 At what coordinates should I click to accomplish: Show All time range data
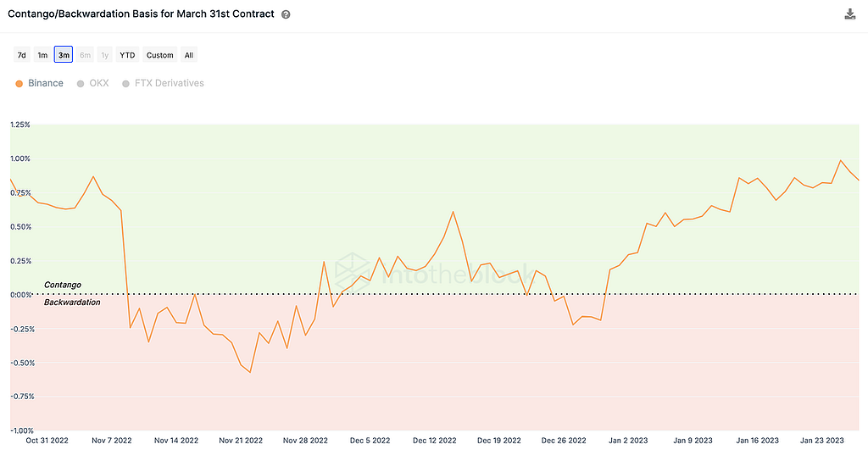point(189,55)
